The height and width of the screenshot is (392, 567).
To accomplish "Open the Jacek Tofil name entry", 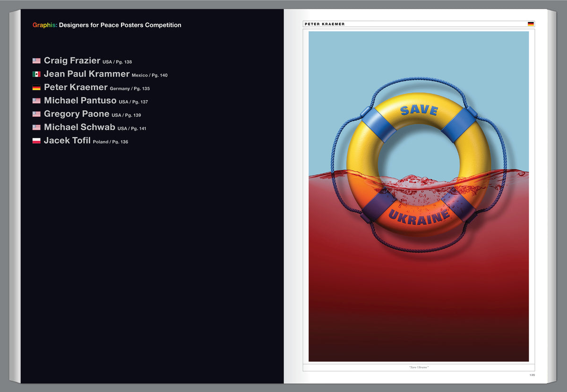I will 67,140.
